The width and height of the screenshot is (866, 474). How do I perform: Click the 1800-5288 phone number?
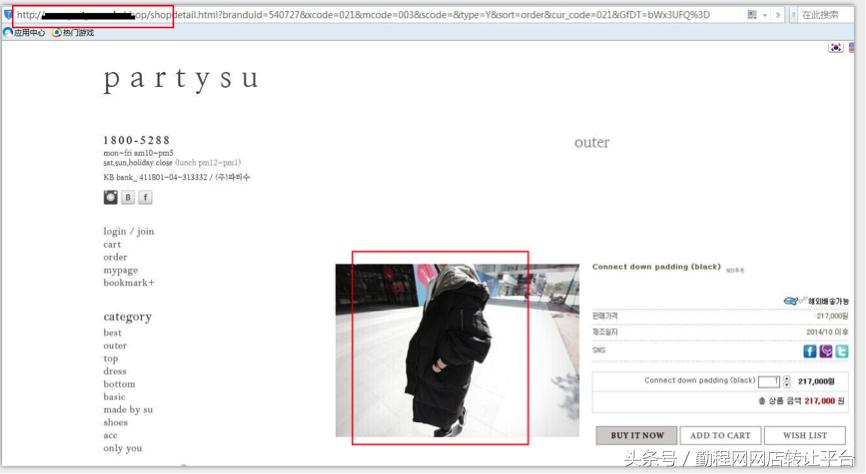[137, 140]
